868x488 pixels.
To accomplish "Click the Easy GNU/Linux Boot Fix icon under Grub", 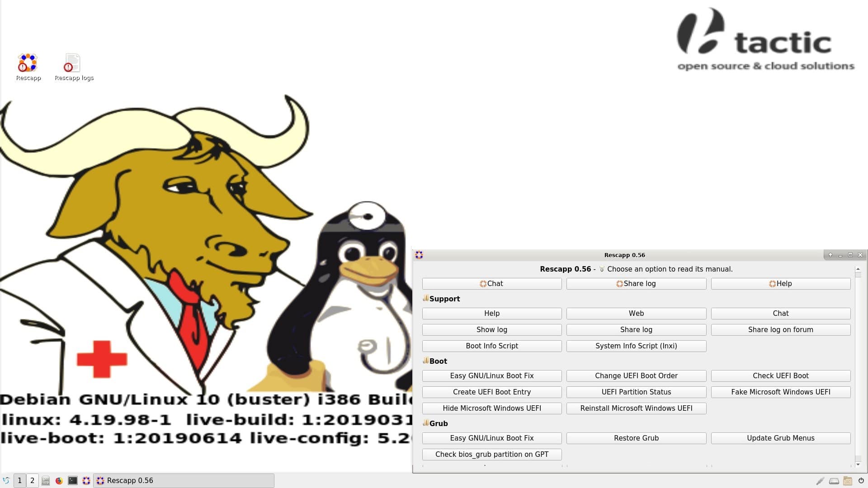I will click(492, 438).
